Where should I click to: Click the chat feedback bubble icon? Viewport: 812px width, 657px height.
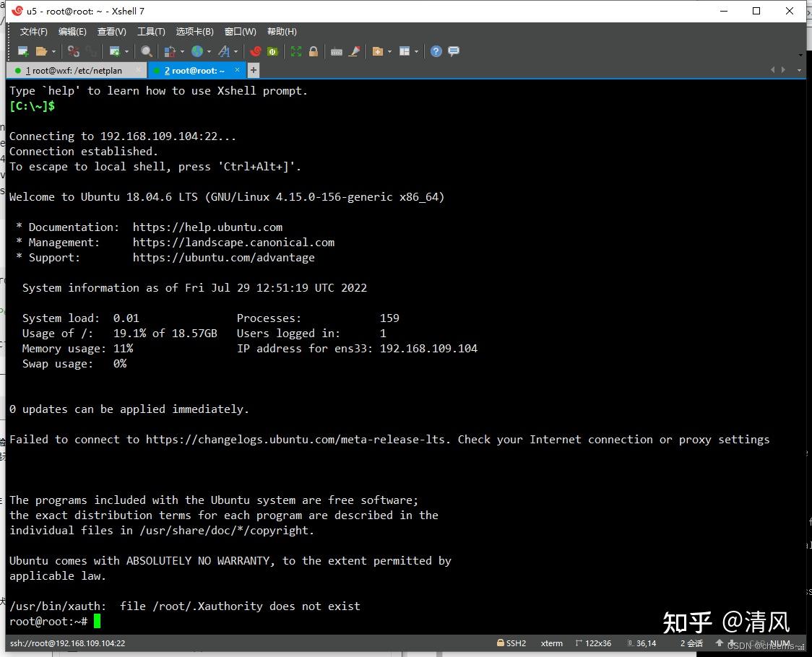coord(454,51)
